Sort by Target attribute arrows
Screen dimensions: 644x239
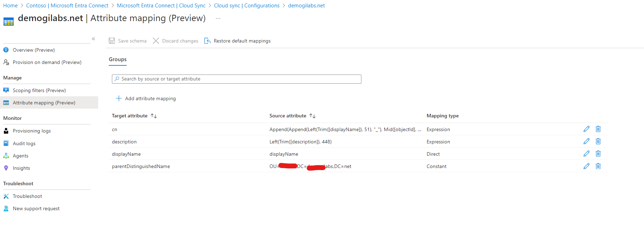tap(154, 116)
